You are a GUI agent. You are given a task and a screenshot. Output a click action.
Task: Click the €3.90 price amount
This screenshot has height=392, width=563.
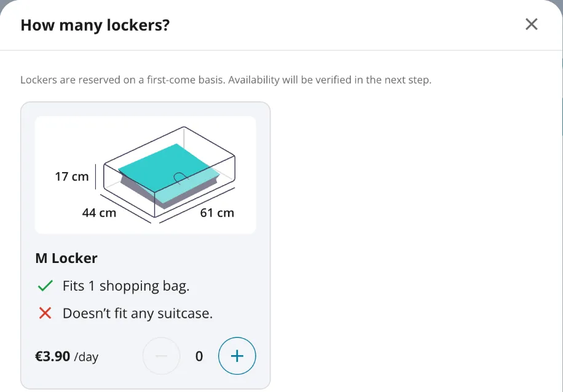[52, 356]
